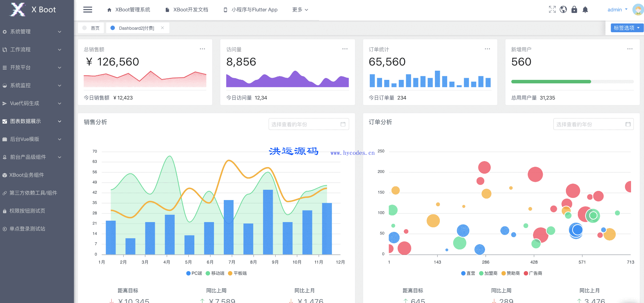Expand the 开放平台 sidebar menu
Screen dimensions: 644x303
(37, 67)
